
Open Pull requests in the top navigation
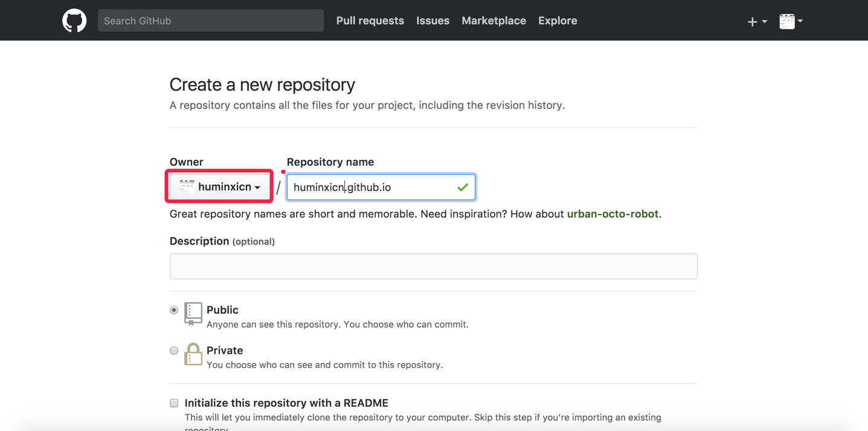click(370, 21)
